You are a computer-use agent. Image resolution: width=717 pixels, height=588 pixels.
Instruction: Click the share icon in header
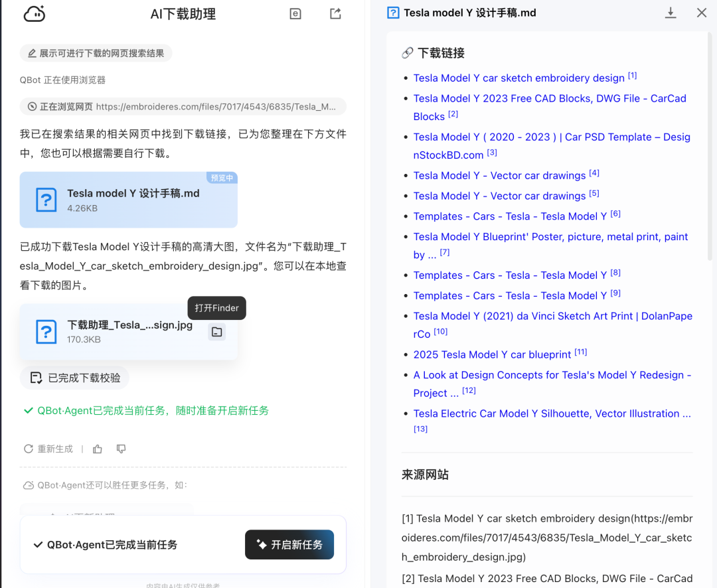pyautogui.click(x=335, y=14)
